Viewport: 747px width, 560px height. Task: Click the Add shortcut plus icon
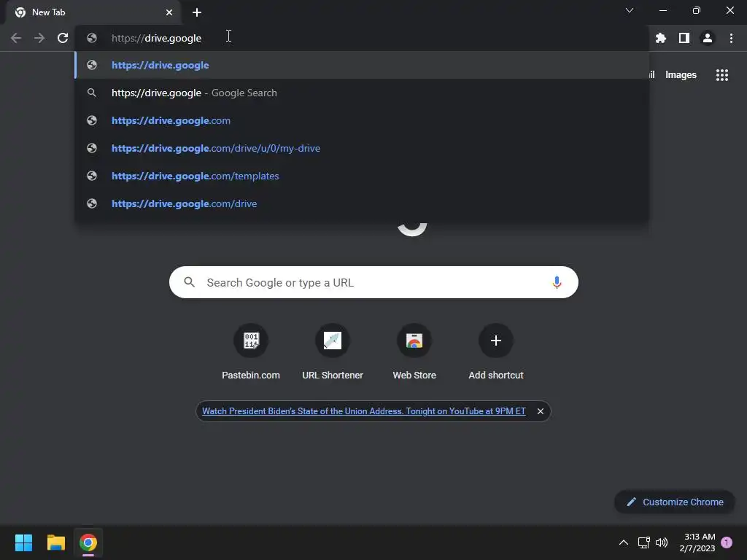(x=496, y=341)
